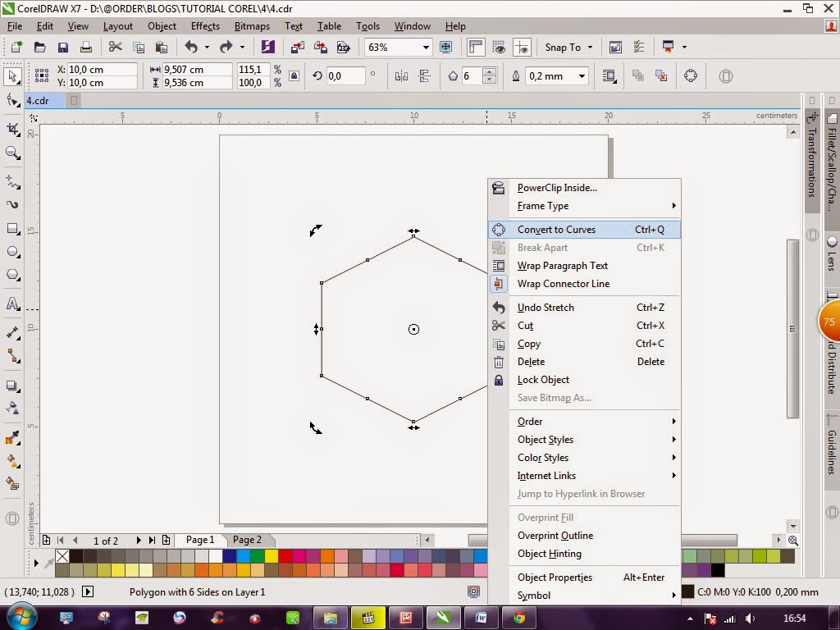Click the Print icon

(85, 47)
